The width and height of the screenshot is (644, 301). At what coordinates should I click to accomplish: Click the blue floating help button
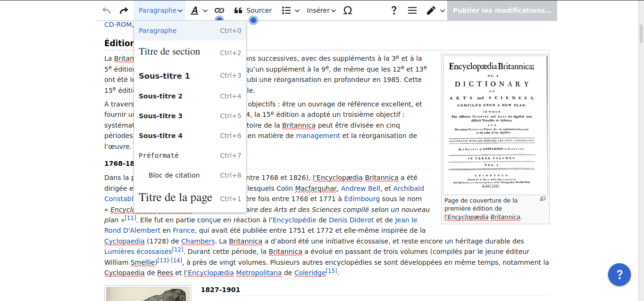click(x=619, y=275)
